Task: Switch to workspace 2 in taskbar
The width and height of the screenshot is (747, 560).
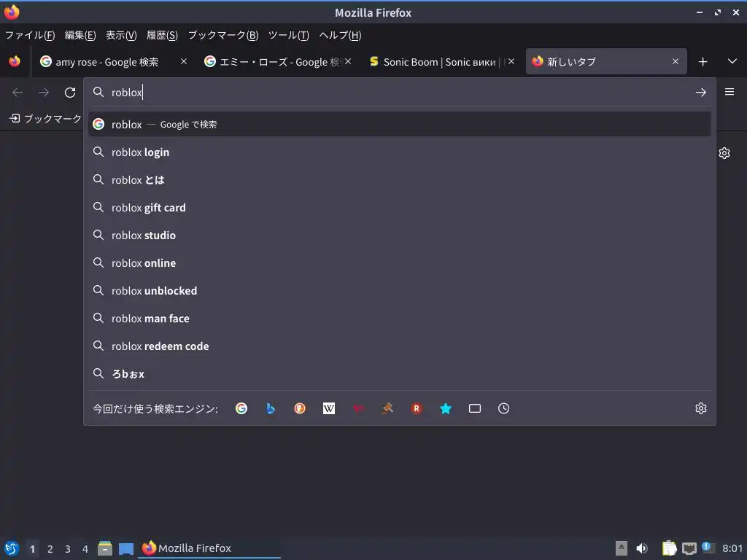Action: [50, 549]
